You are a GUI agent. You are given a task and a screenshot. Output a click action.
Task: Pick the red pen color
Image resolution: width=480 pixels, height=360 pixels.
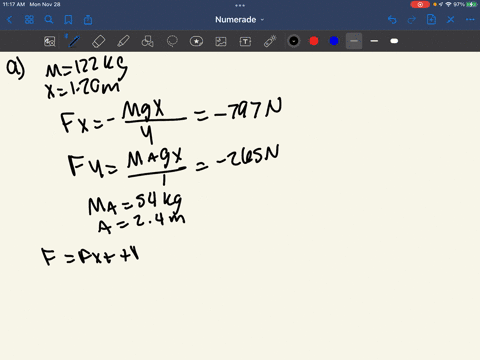tap(314, 41)
